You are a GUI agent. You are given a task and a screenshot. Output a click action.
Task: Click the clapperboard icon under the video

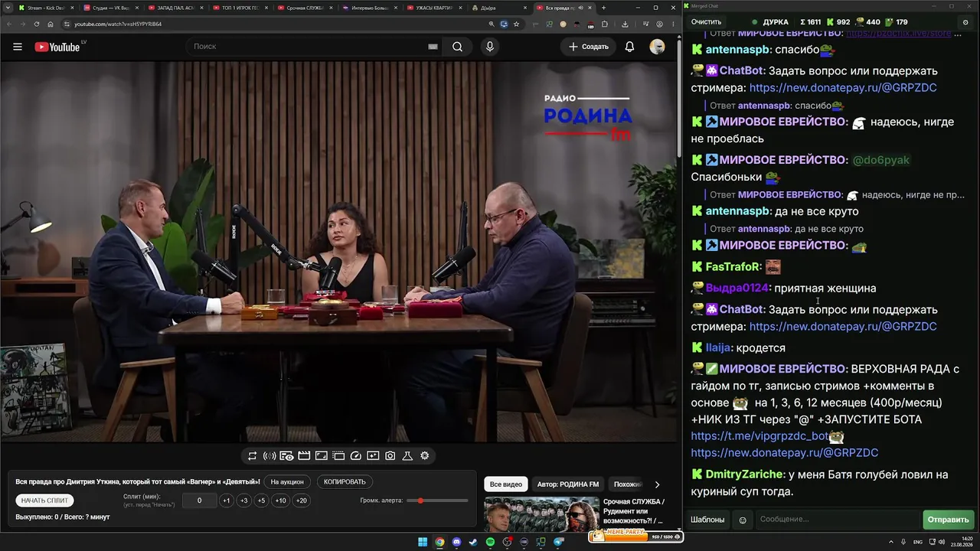pos(304,456)
